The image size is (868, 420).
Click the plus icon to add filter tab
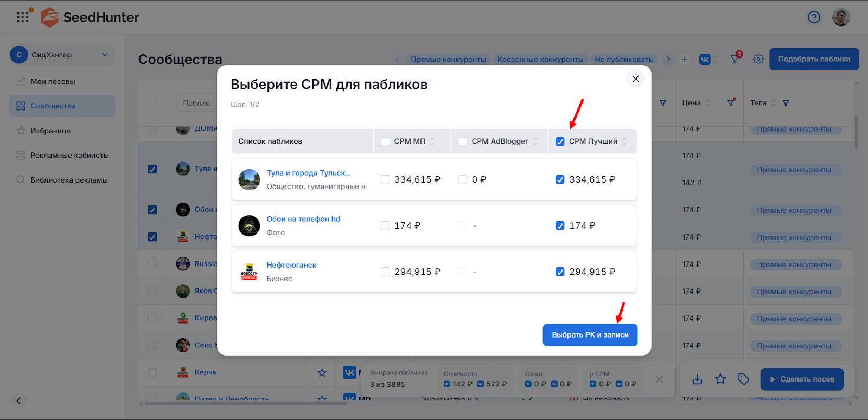click(685, 59)
